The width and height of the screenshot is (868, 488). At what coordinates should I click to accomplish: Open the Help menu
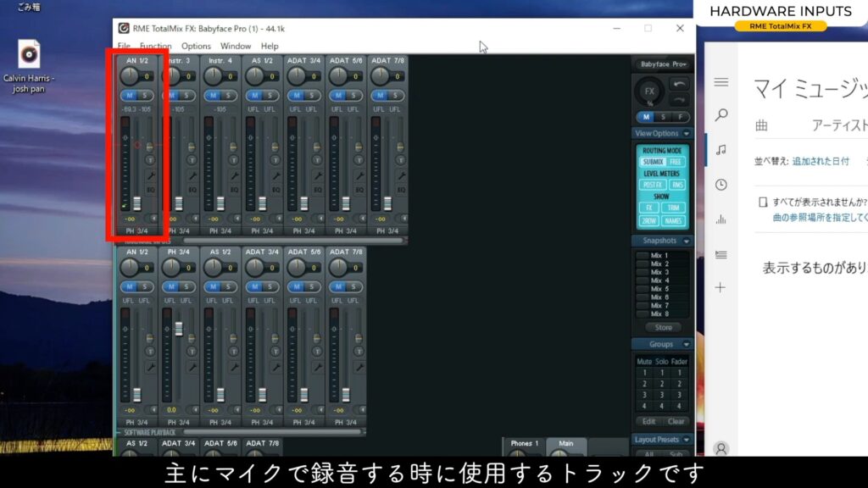coord(270,46)
